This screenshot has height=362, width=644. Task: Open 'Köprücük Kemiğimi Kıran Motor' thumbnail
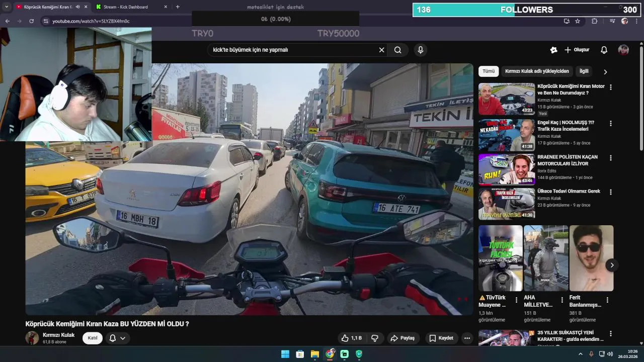[x=507, y=99]
